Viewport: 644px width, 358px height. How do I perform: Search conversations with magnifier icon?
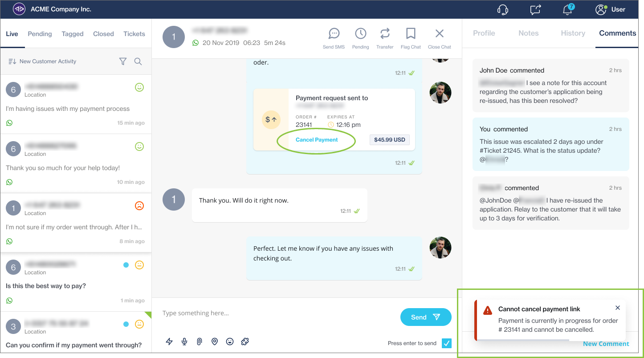click(x=138, y=61)
